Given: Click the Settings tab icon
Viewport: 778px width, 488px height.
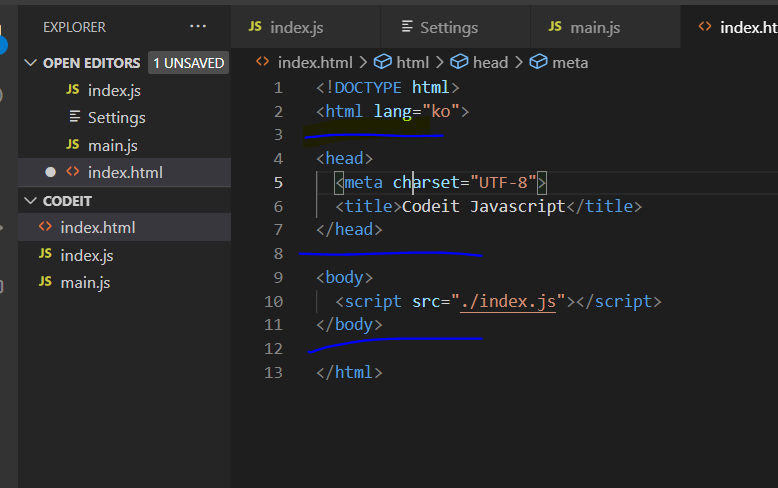Looking at the screenshot, I should click(x=407, y=27).
